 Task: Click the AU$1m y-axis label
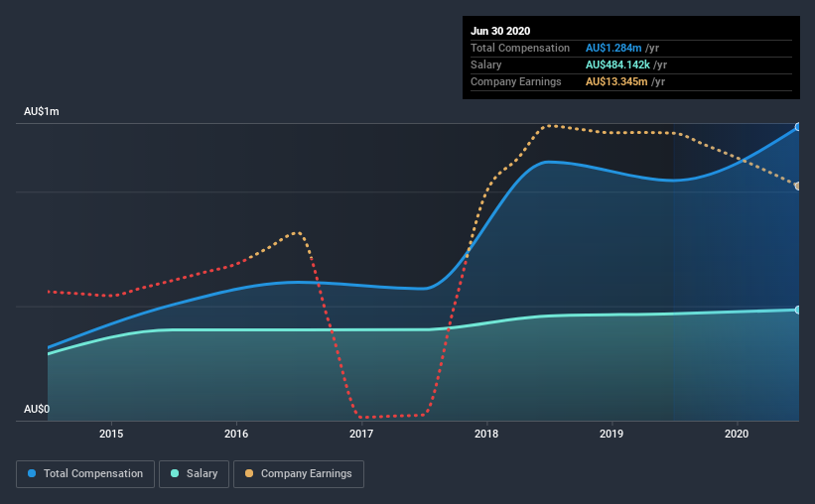(x=42, y=112)
